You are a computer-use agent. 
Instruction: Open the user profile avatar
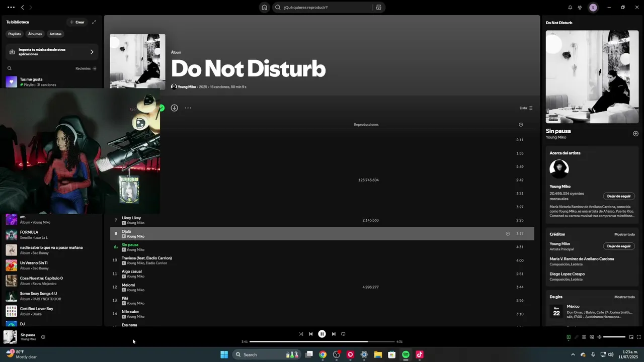[x=593, y=8]
